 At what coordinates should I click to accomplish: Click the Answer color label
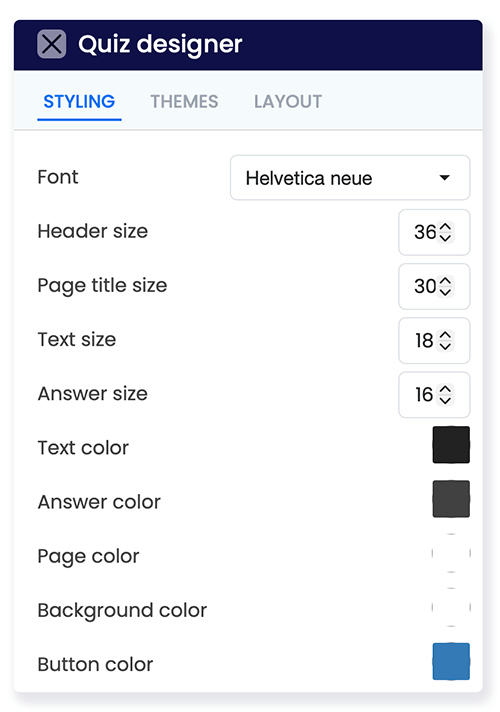(99, 502)
